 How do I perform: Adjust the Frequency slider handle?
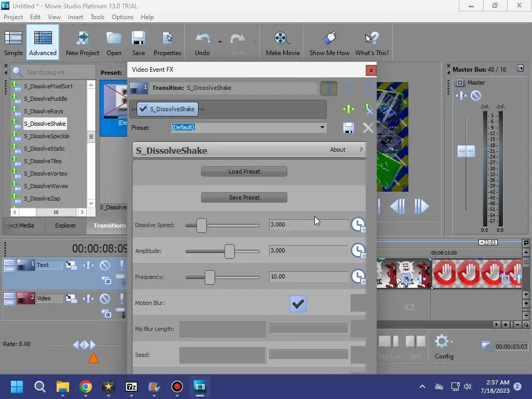pyautogui.click(x=210, y=277)
